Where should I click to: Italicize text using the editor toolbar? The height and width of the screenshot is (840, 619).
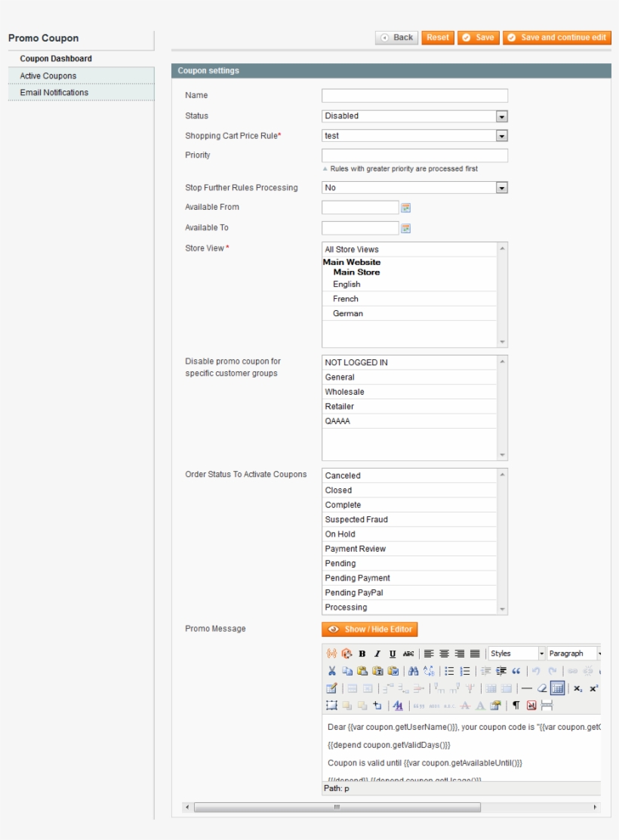pyautogui.click(x=377, y=654)
